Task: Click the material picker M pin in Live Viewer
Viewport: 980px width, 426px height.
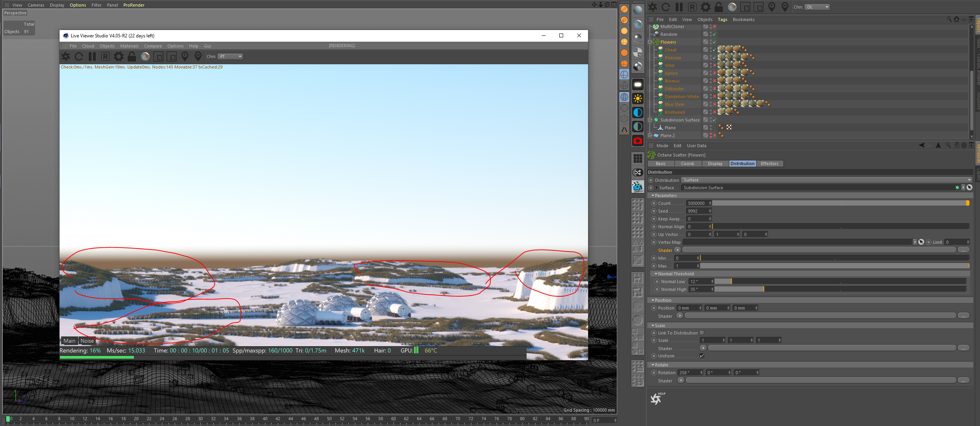Action: coord(198,56)
